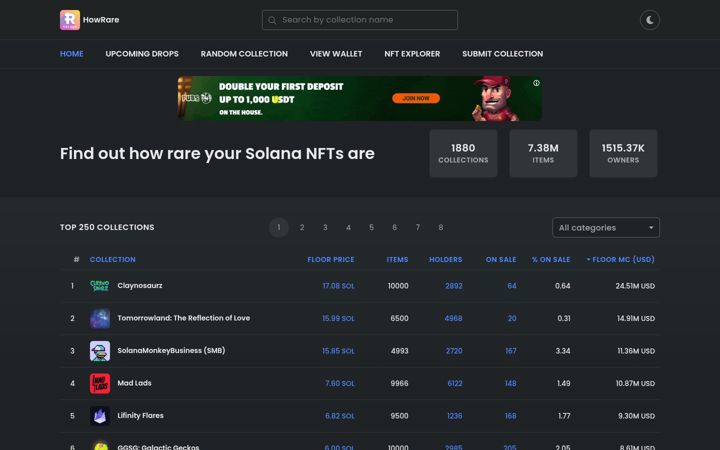The image size is (720, 450).
Task: Click the Lifinity Flares icon
Action: [100, 416]
